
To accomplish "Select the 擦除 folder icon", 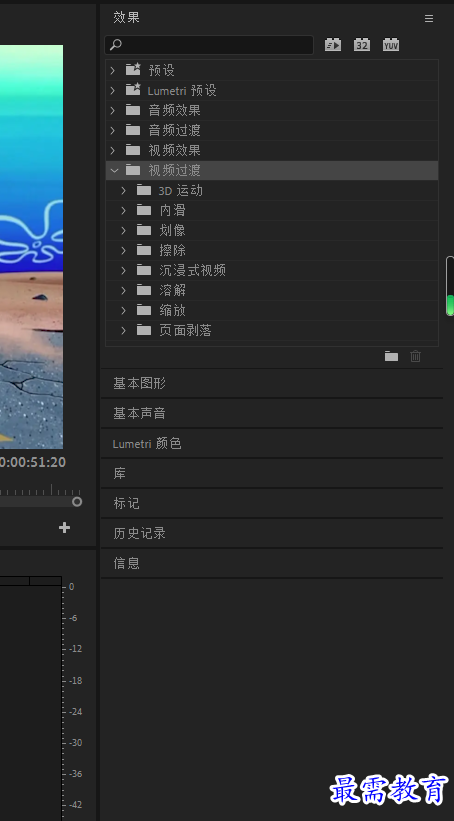I will (x=144, y=250).
